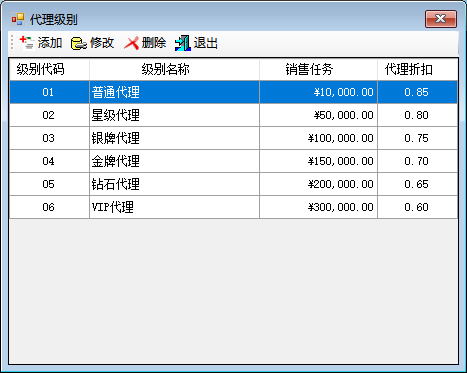This screenshot has height=373, width=467.
Task: Click the toolbar grip handle
Action: coord(12,43)
